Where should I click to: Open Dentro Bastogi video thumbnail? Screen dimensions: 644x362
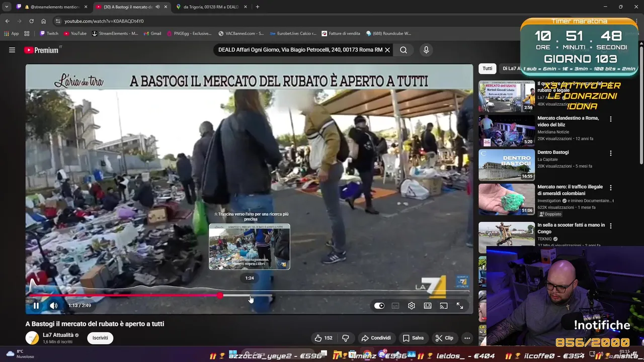pyautogui.click(x=507, y=165)
